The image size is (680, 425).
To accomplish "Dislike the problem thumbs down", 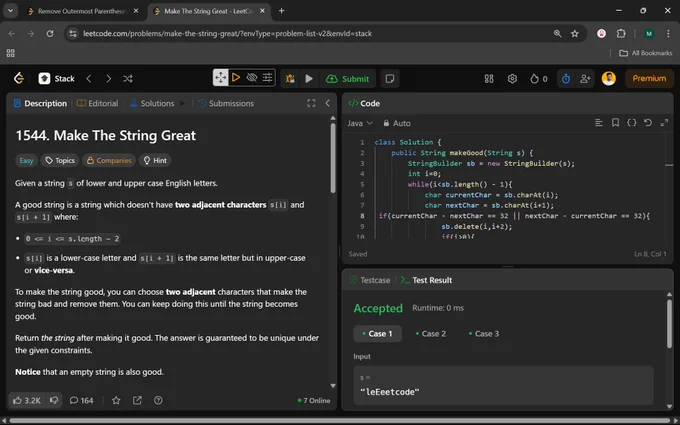I will click(x=54, y=400).
